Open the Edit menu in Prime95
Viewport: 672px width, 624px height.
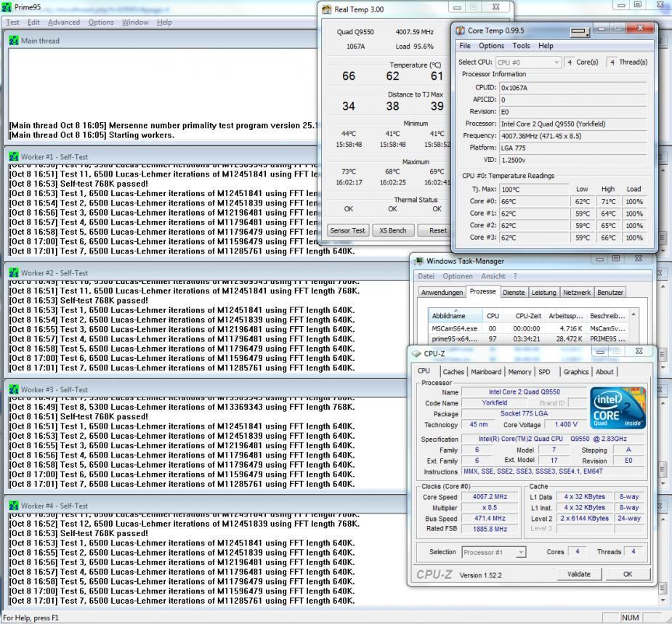[33, 23]
